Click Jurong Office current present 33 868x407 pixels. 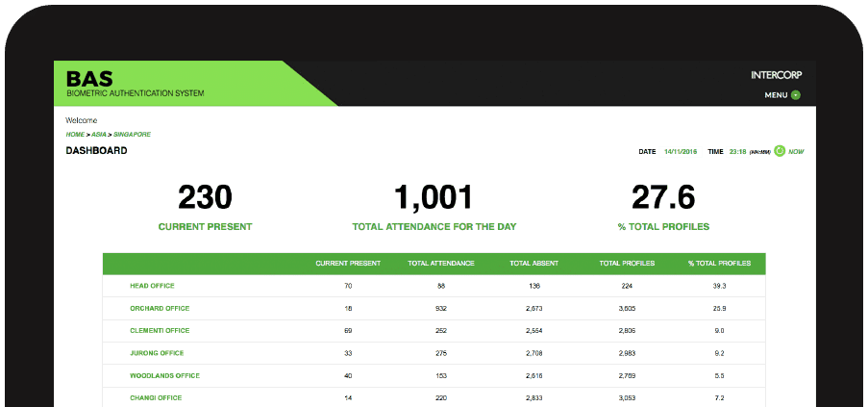pos(348,353)
